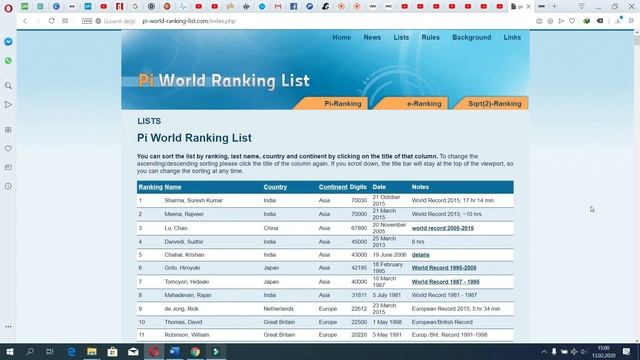Open Rules in site navigation
Image resolution: width=640 pixels, height=360 pixels.
pyautogui.click(x=431, y=38)
